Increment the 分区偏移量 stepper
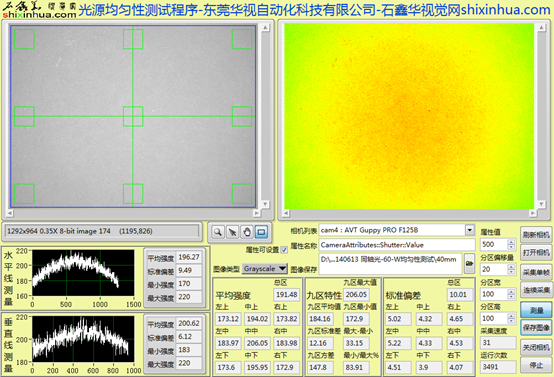The height and width of the screenshot is (377, 554). (x=511, y=267)
